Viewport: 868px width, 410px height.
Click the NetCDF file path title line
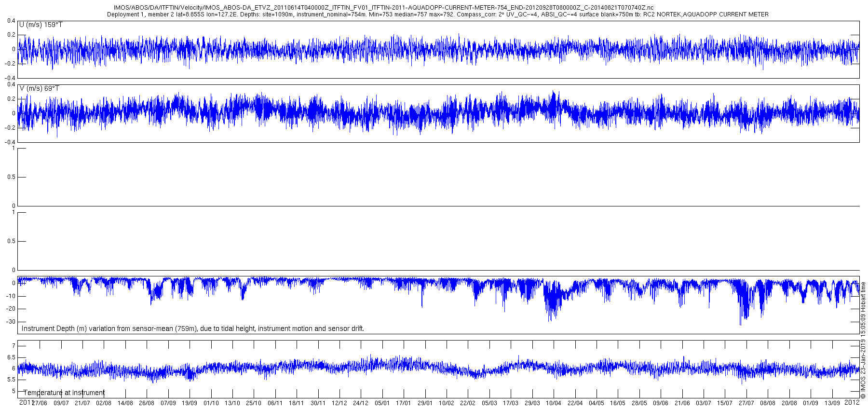(x=383, y=8)
